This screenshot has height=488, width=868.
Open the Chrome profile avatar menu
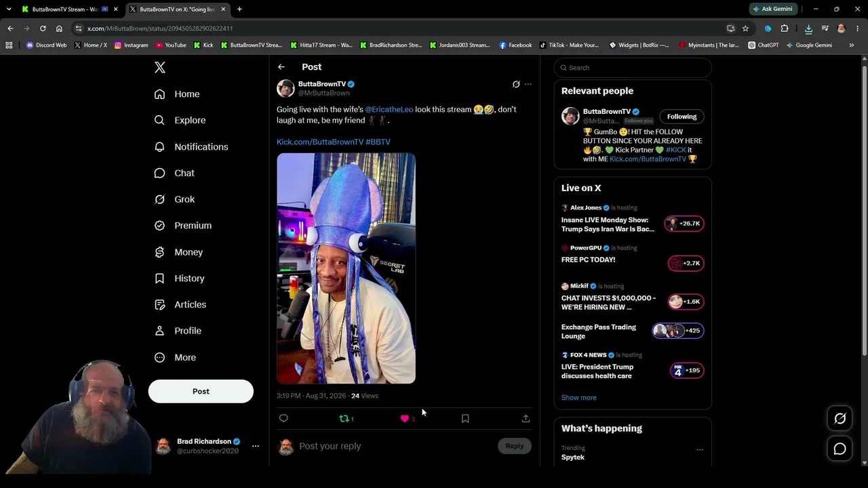click(x=842, y=28)
